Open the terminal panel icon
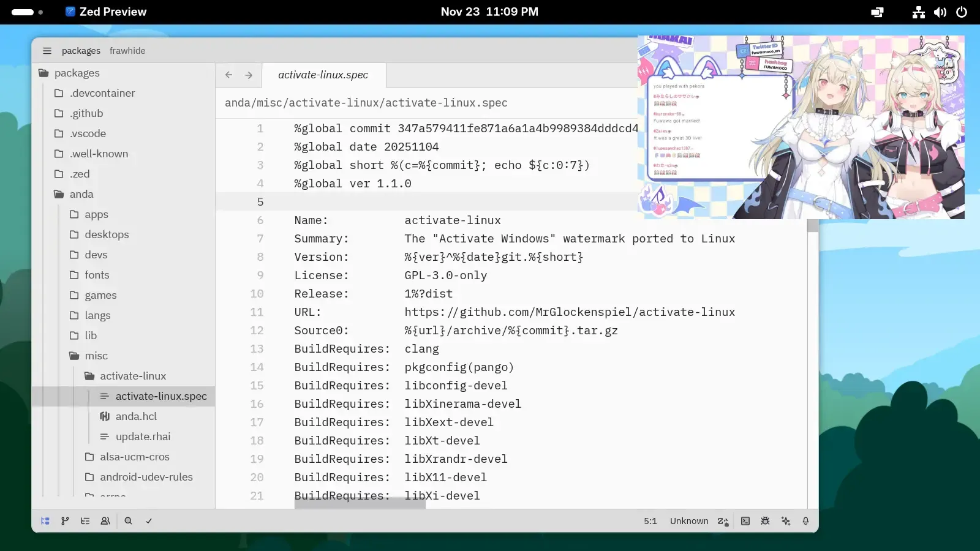Image resolution: width=980 pixels, height=551 pixels. click(745, 521)
